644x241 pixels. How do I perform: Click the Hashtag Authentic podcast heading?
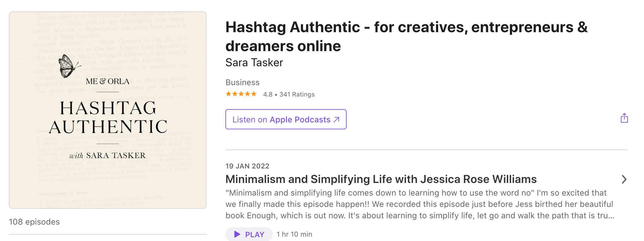coord(407,36)
